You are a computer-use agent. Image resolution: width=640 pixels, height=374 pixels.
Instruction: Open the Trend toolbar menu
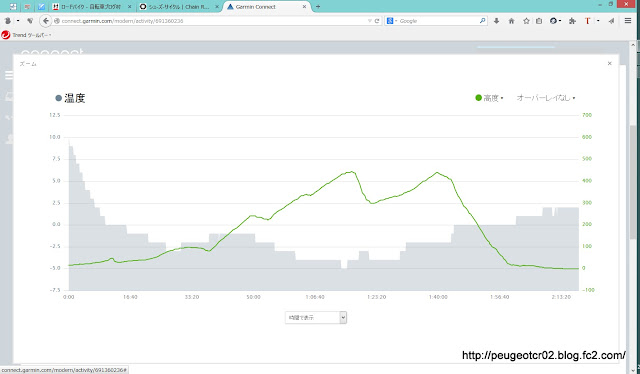[x=31, y=35]
